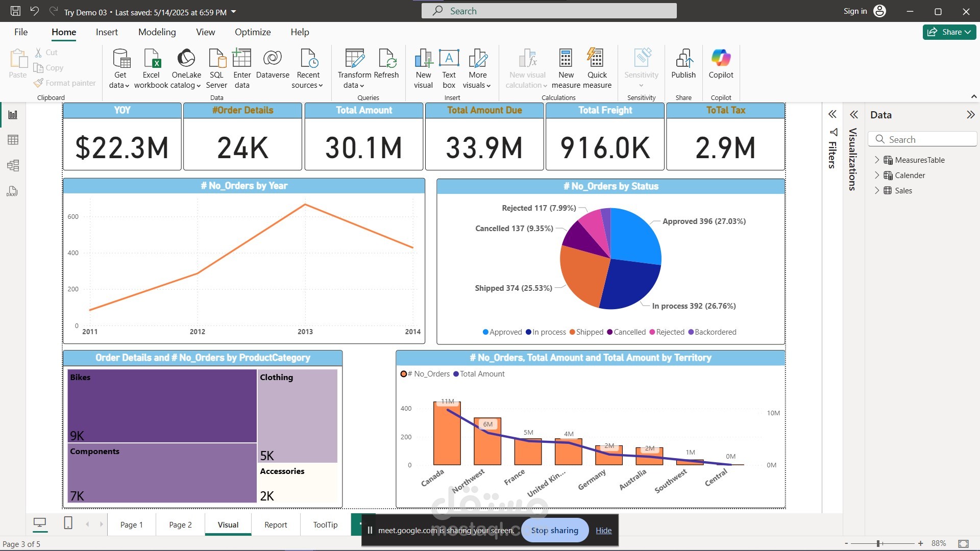Open DAX query view in sidebar
Image resolution: width=980 pixels, height=551 pixels.
coord(12,191)
